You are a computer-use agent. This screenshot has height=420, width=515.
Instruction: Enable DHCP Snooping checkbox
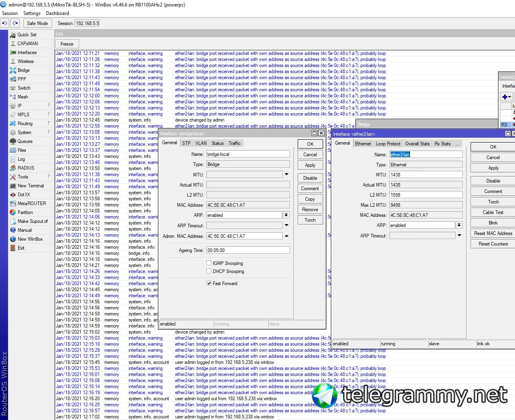point(209,271)
